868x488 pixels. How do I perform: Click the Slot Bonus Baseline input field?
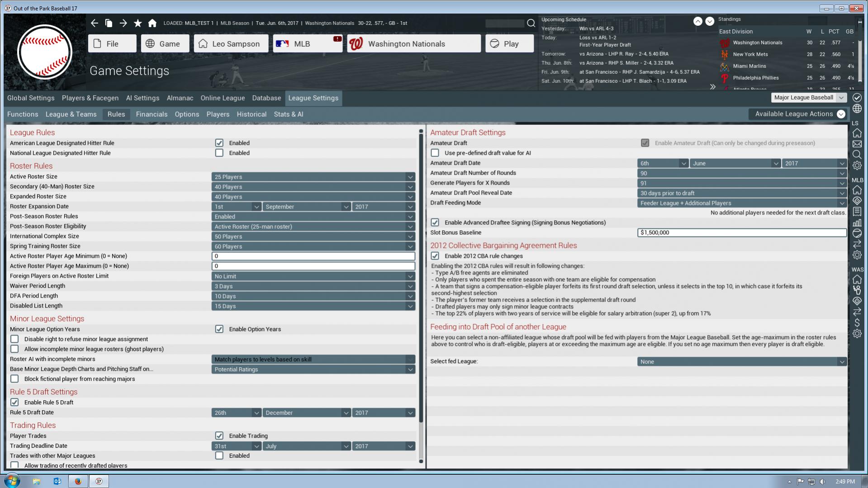741,232
